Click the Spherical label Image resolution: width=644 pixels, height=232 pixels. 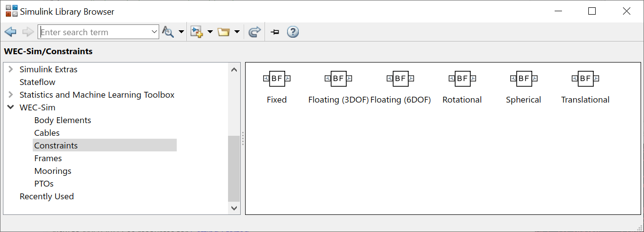(x=523, y=100)
